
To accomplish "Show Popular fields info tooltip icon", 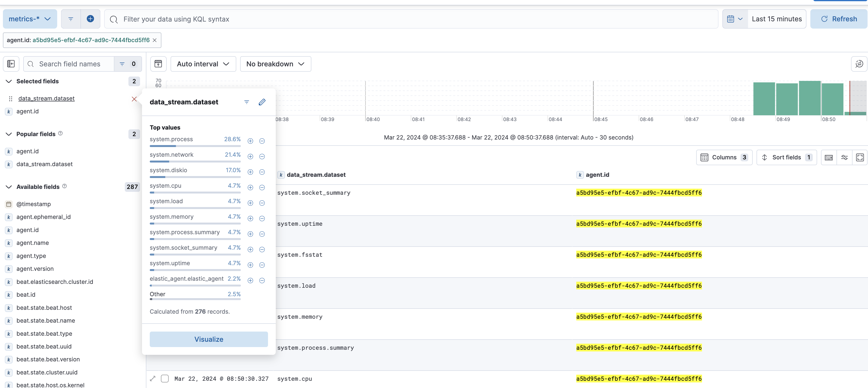I will coord(60,133).
